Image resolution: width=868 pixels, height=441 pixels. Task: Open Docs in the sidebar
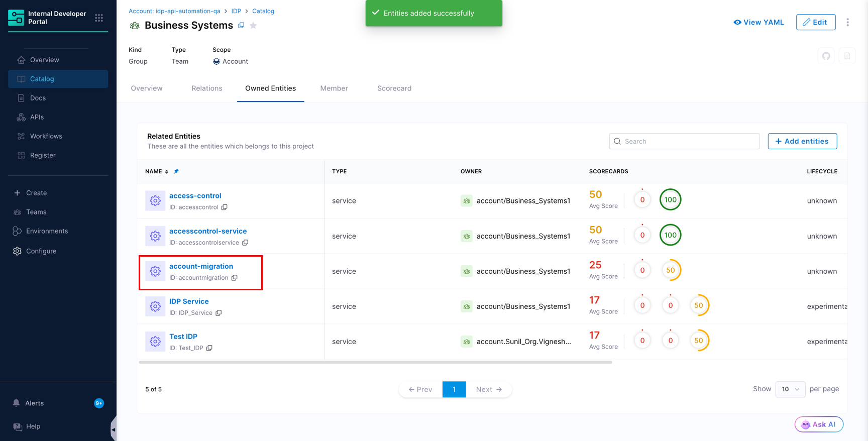point(58,98)
